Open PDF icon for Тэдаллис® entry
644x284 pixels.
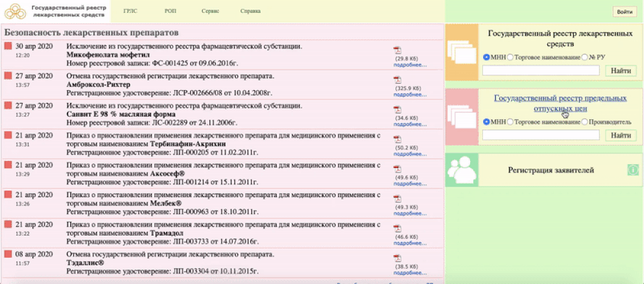coord(397,258)
